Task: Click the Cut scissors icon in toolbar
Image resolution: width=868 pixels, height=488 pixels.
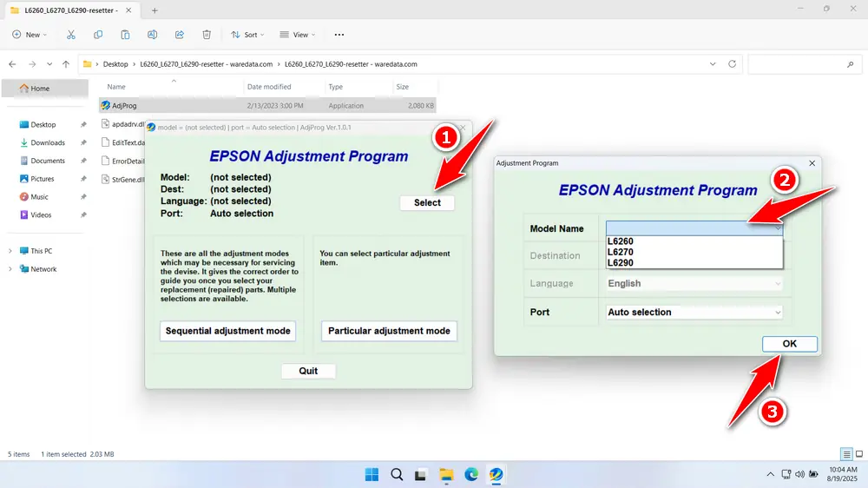Action: (71, 35)
